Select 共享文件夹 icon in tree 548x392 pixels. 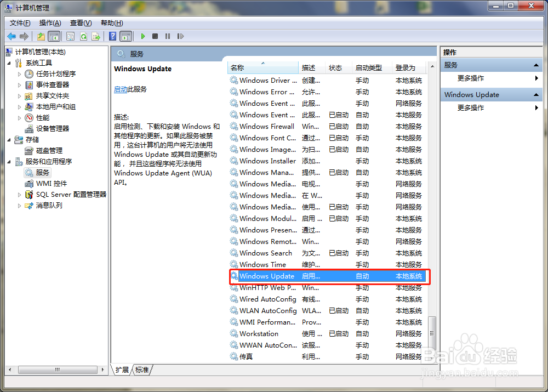pos(29,96)
